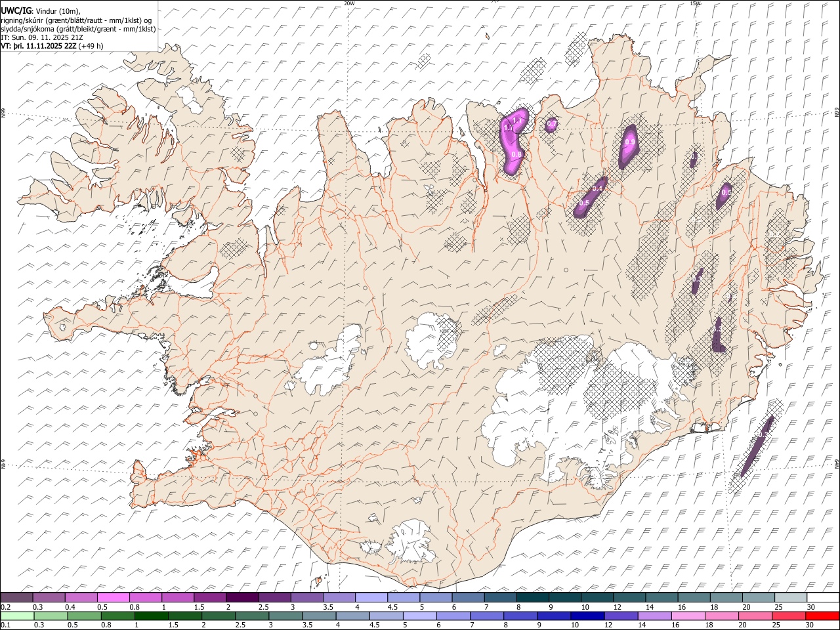This screenshot has height=630, width=840.
Task: Select the light pink rain swatch labeled 16
Action: click(x=686, y=616)
